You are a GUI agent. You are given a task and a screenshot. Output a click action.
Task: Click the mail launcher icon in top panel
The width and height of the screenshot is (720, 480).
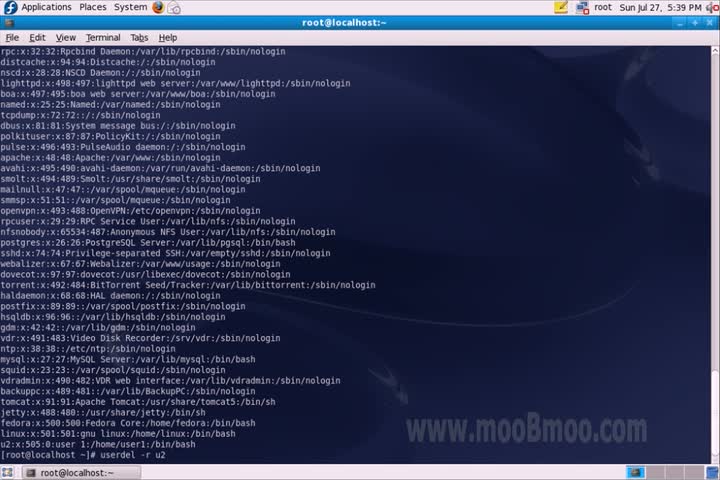tap(174, 7)
